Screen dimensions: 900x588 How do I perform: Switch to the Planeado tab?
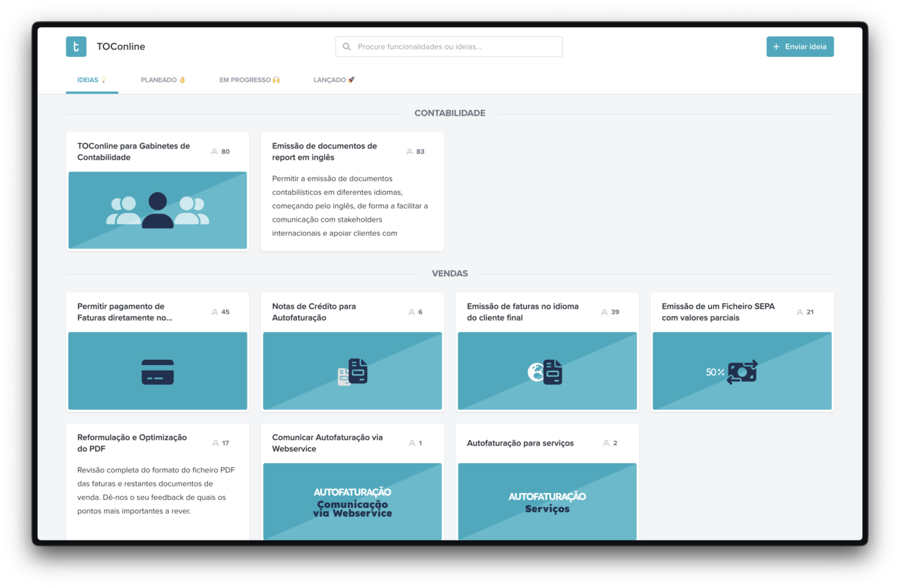163,80
